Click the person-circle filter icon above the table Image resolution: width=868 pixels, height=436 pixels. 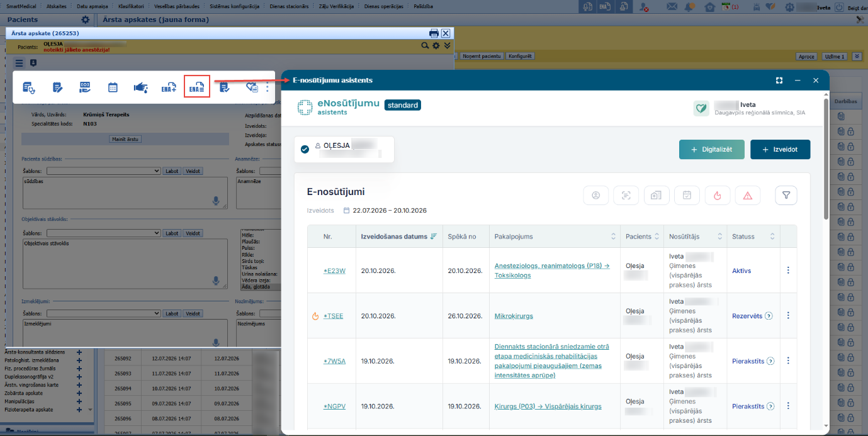point(595,196)
